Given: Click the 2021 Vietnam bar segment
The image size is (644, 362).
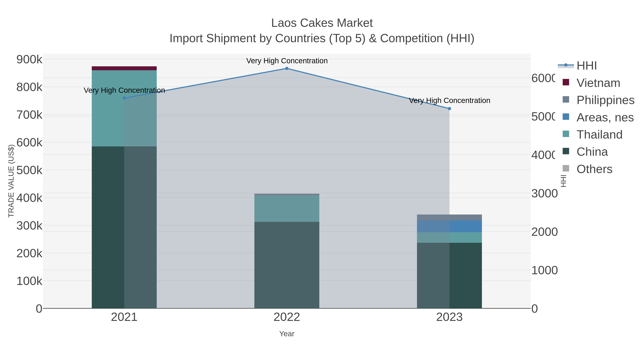Looking at the screenshot, I should pos(124,68).
